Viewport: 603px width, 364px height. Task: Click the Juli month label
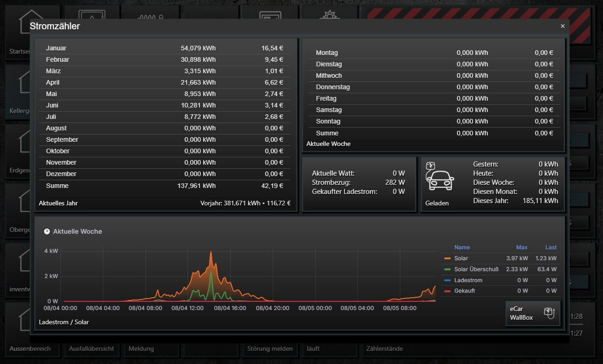tap(51, 117)
